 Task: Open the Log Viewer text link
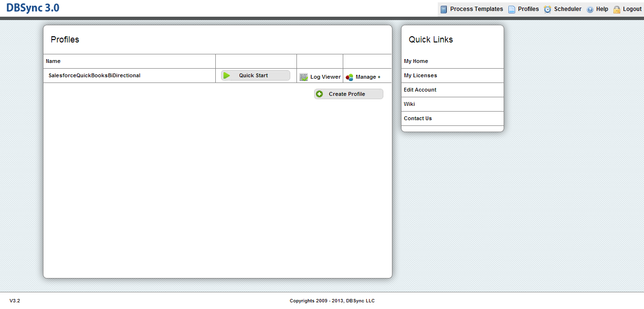(x=326, y=77)
